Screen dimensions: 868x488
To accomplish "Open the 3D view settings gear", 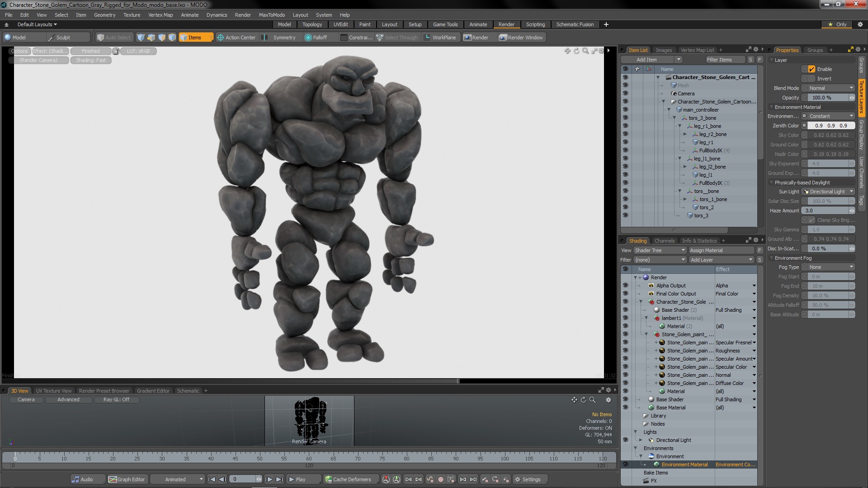I will tap(609, 400).
